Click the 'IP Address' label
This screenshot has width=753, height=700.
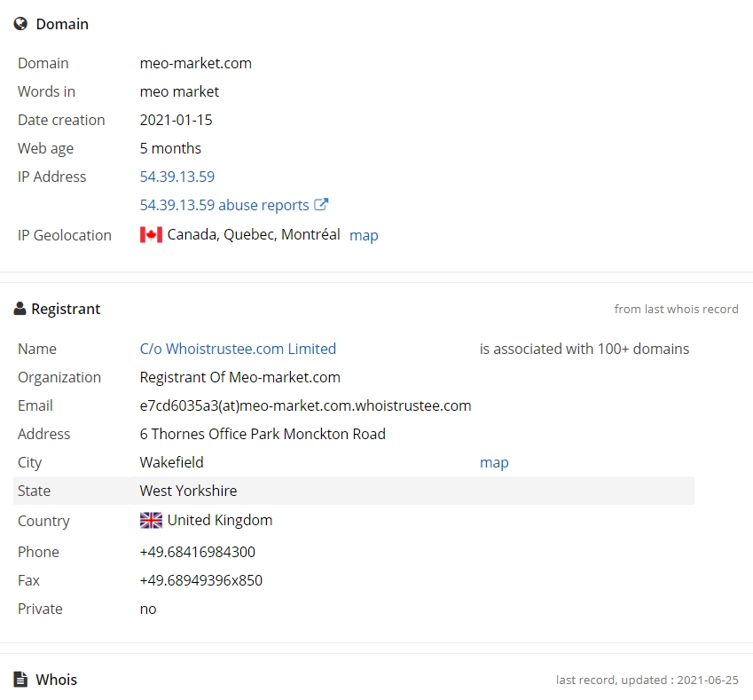pyautogui.click(x=51, y=177)
